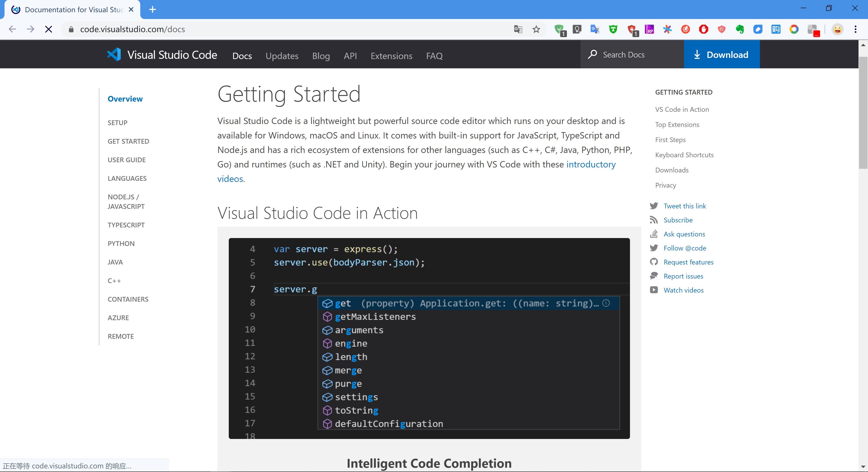Open the lightbulb note extension icon

[x=577, y=29]
